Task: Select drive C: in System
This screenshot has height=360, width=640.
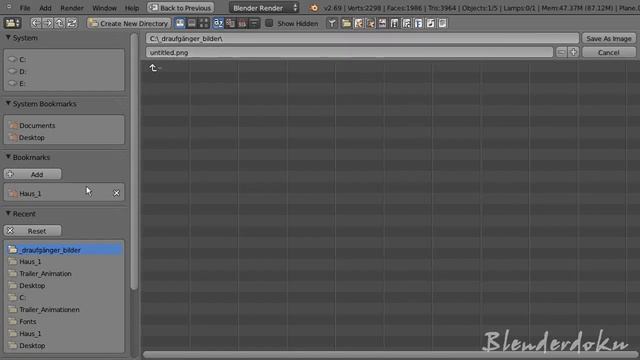Action: [64, 59]
